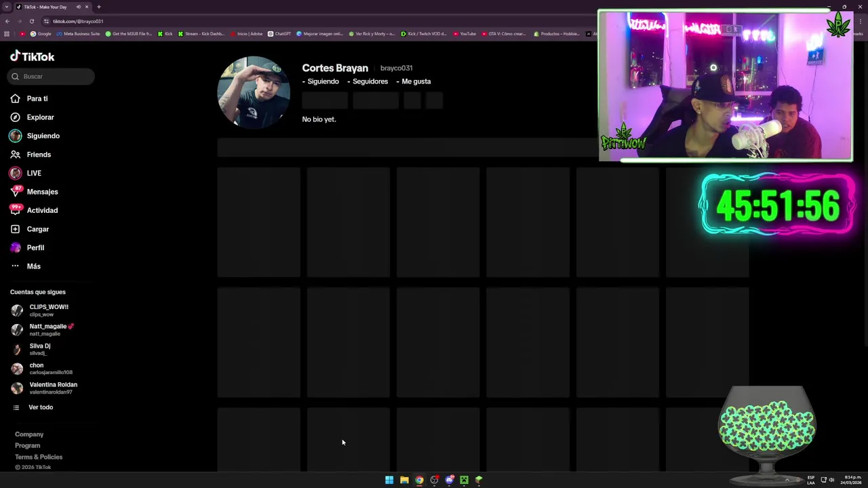This screenshot has height=488, width=868.
Task: Go to the Siguiendo feed
Action: coord(35,136)
